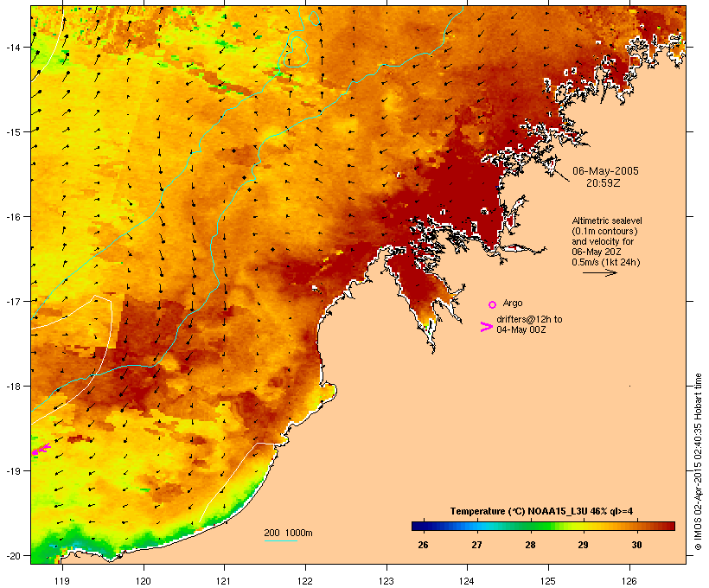Click the magenta drifters arrow legend symbol
This screenshot has height=588, width=709.
pos(487,327)
